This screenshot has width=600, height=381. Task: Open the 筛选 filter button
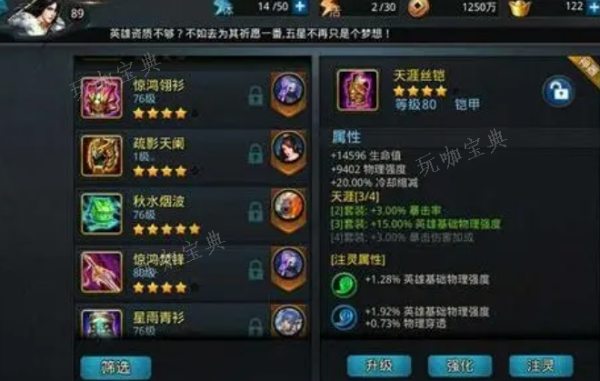[116, 367]
